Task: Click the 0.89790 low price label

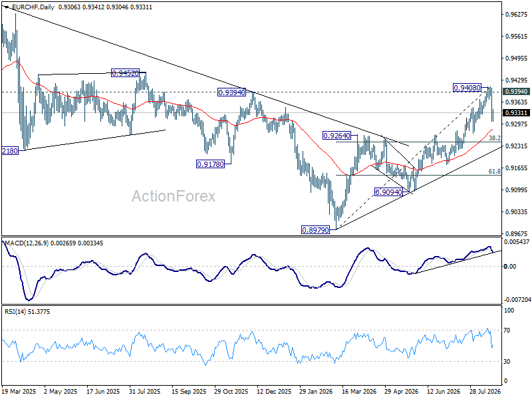Action: 315,230
